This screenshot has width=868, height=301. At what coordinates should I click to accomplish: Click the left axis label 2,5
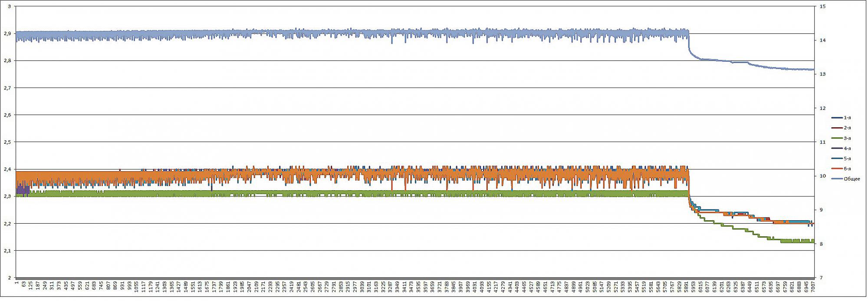click(7, 142)
